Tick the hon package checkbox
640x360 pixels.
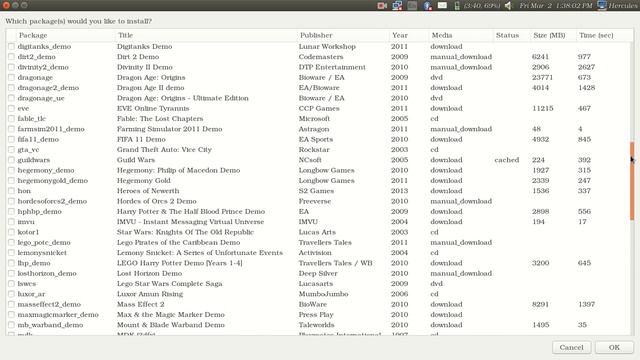(x=11, y=191)
